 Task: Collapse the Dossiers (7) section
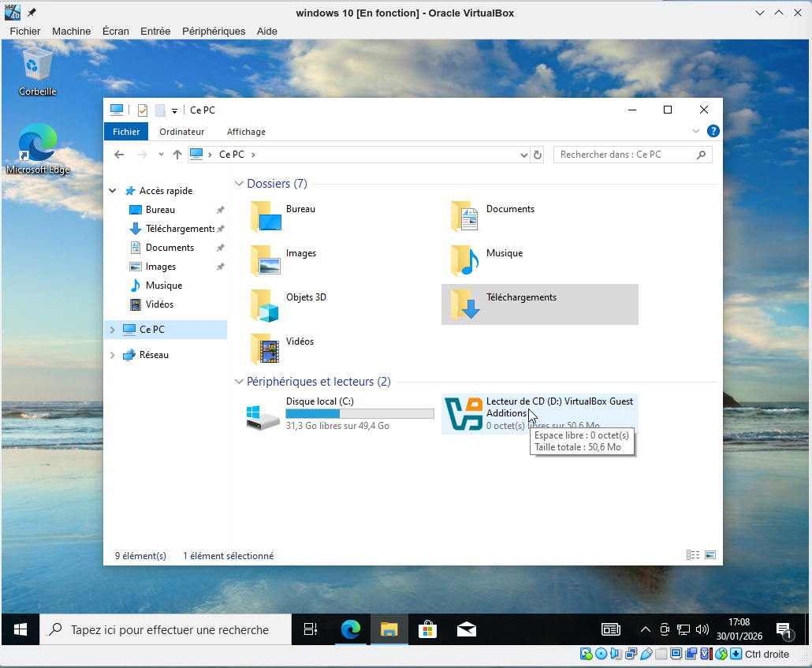[239, 184]
